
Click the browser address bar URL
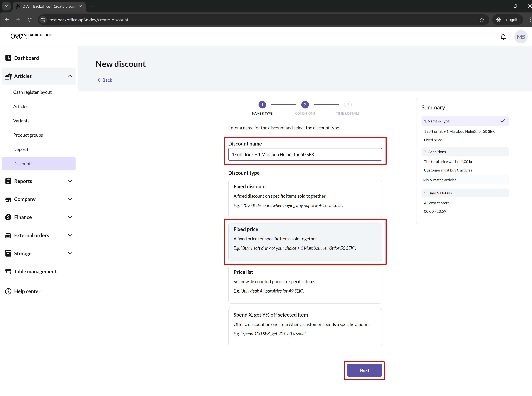(x=89, y=20)
